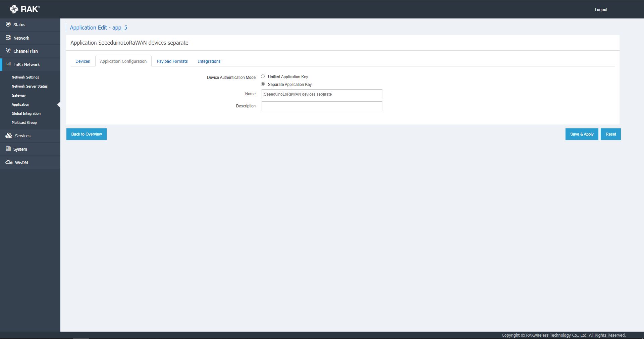Image resolution: width=644 pixels, height=339 pixels.
Task: Click the LoRa Network bar-chart icon
Action: tap(8, 64)
